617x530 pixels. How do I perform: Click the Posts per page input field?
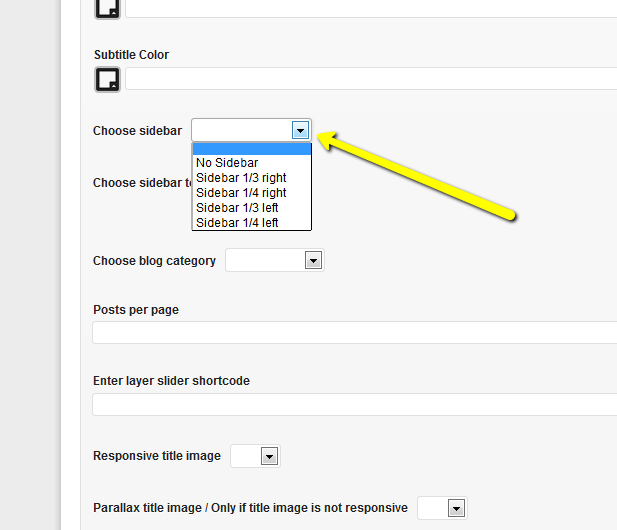[355, 333]
